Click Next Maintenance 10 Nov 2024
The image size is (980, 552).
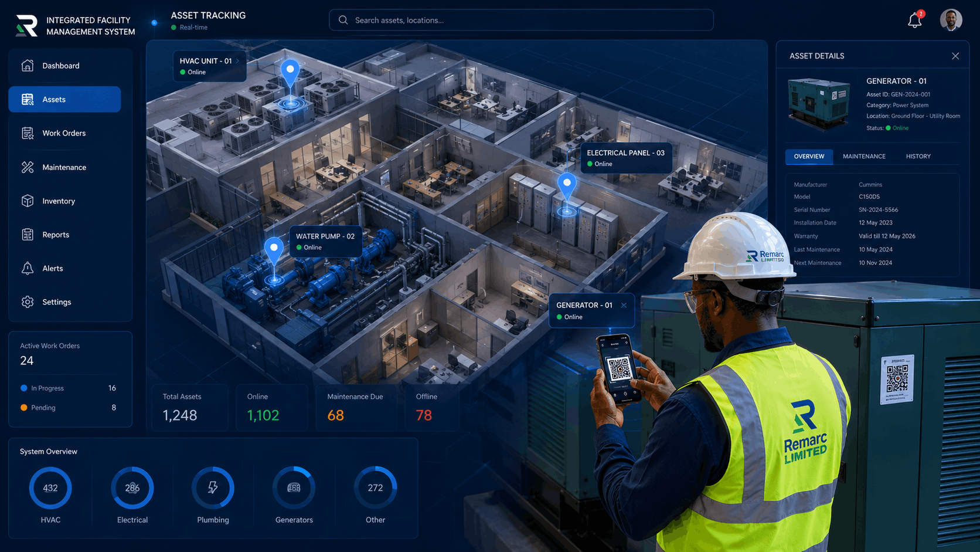tap(875, 263)
